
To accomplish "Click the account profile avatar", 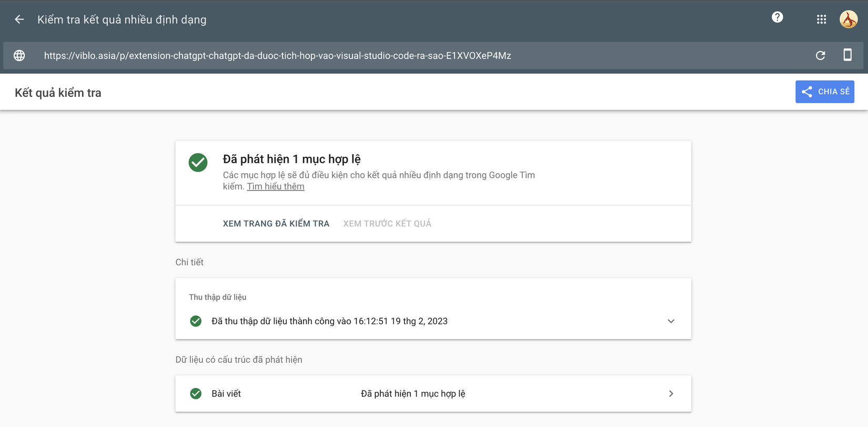I will click(848, 19).
